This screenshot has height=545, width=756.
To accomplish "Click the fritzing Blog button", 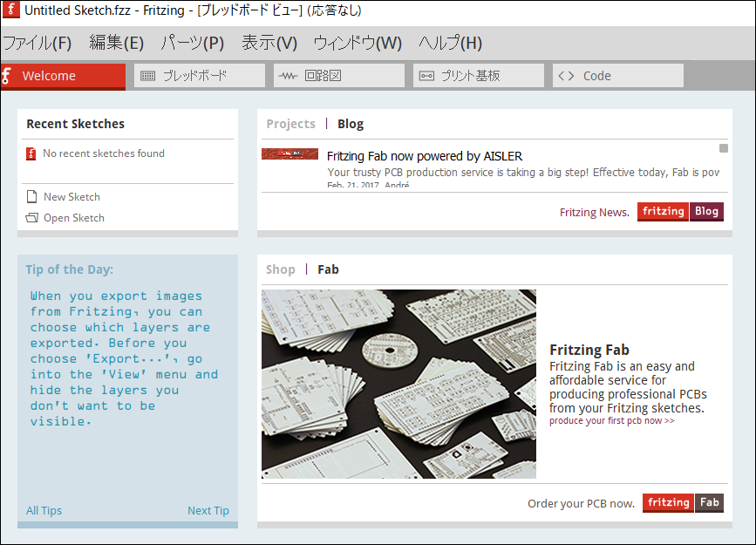I will point(680,211).
